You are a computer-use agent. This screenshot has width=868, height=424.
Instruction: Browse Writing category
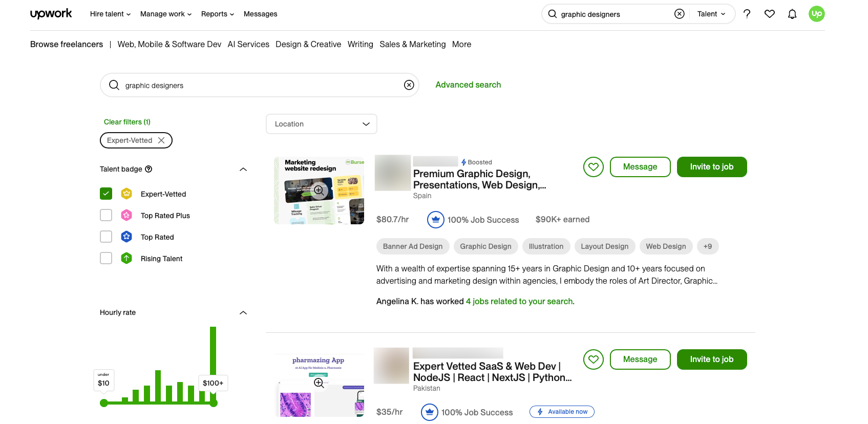[361, 44]
